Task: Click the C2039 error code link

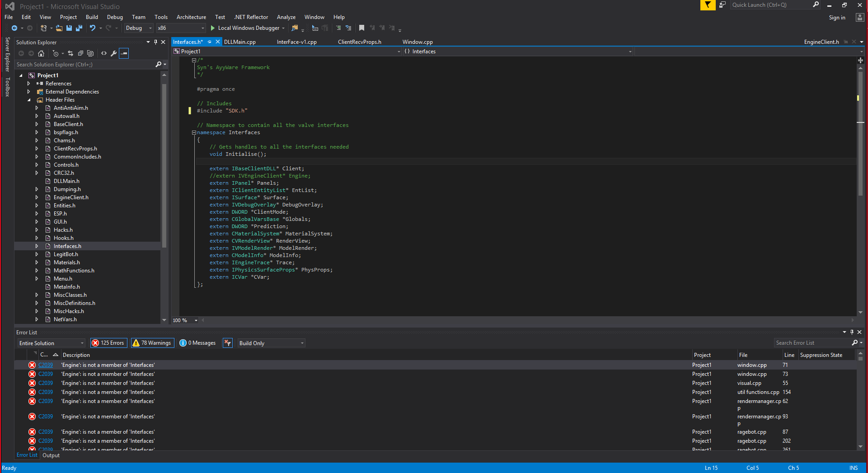Action: [x=46, y=365]
